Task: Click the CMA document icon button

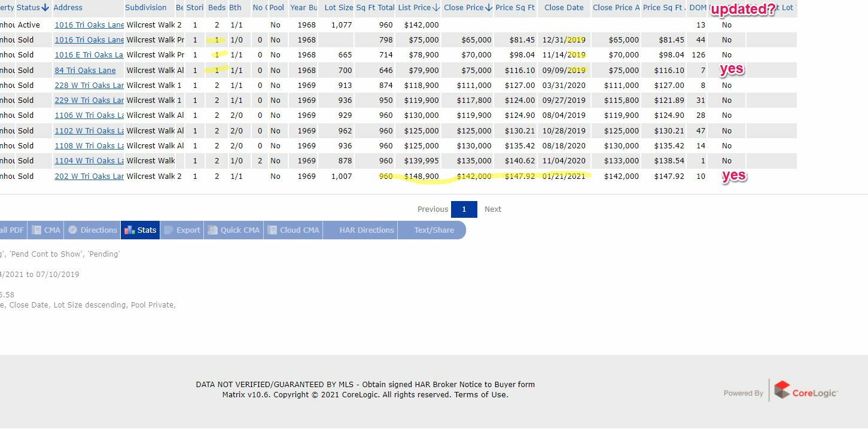Action: 46,230
